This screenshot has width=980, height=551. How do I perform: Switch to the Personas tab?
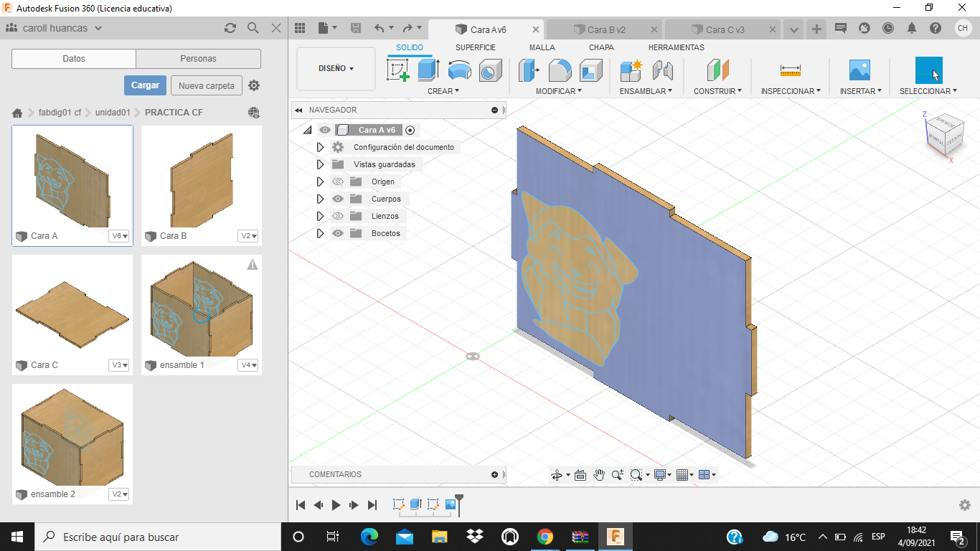pos(198,59)
